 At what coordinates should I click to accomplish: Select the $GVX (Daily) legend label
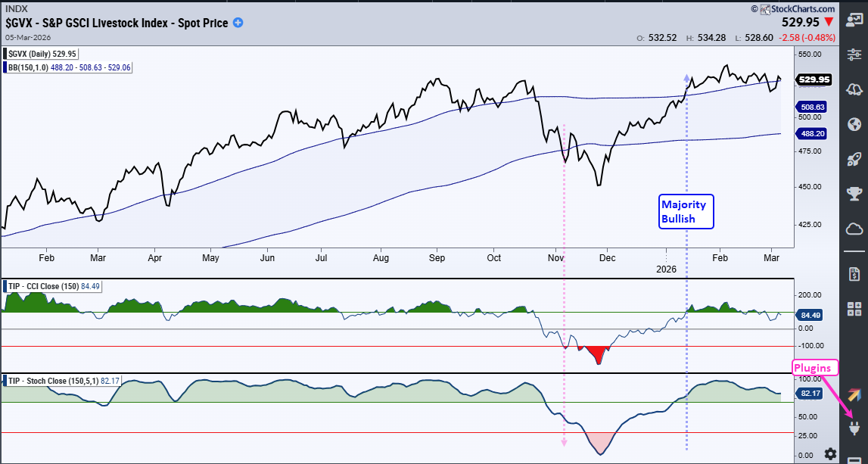(44, 54)
